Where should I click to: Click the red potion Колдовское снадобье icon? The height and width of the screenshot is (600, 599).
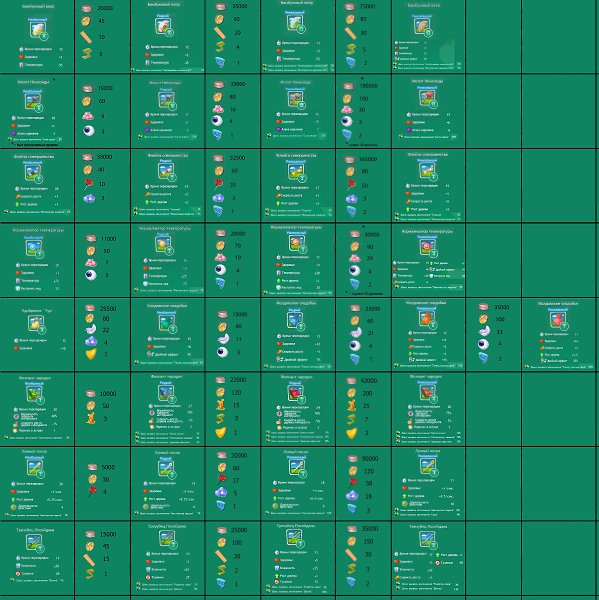[558, 320]
